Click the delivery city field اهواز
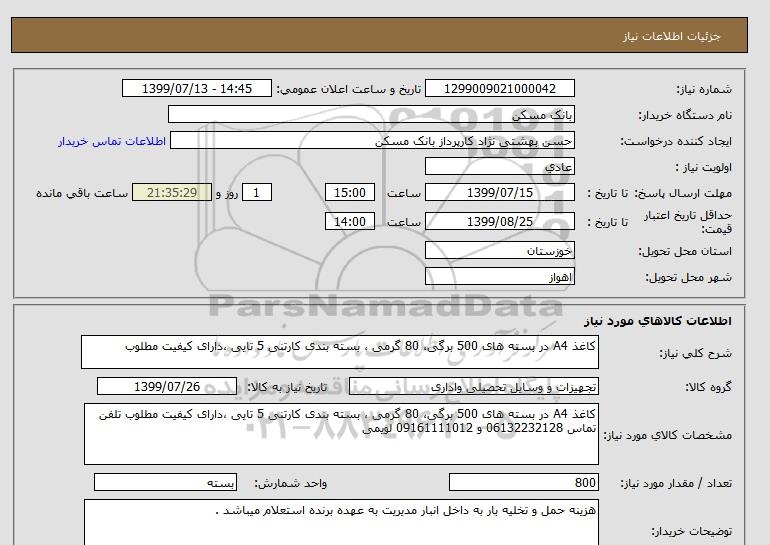 [x=512, y=277]
